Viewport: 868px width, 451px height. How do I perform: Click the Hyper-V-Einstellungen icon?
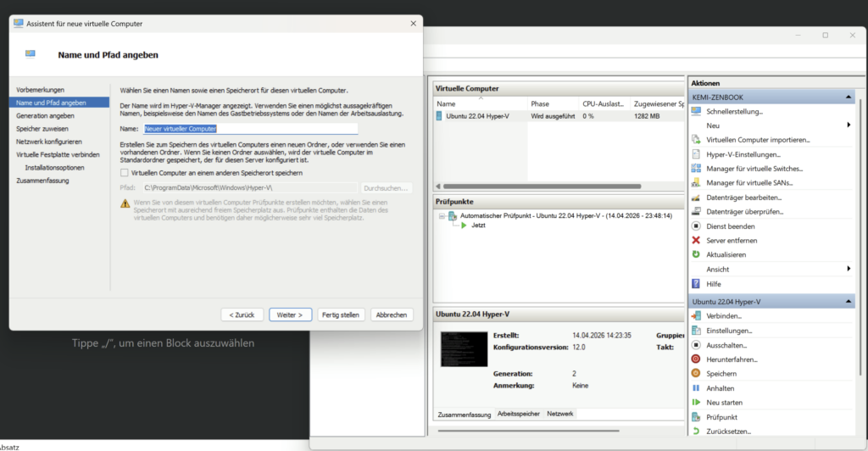[x=696, y=154]
